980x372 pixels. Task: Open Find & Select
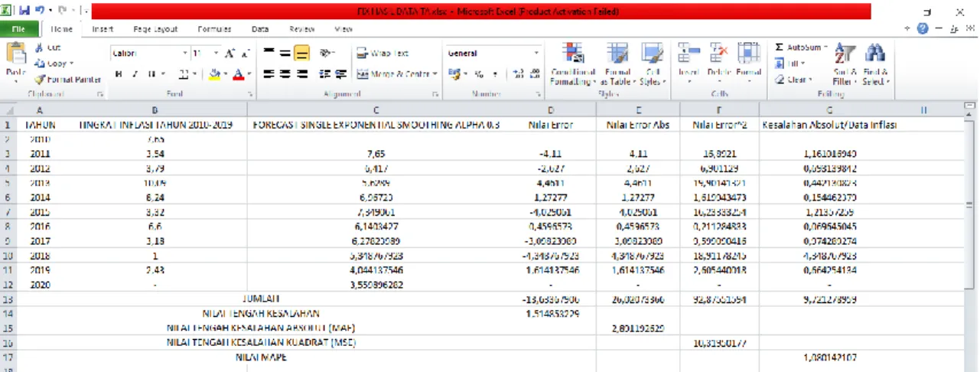tap(875, 64)
